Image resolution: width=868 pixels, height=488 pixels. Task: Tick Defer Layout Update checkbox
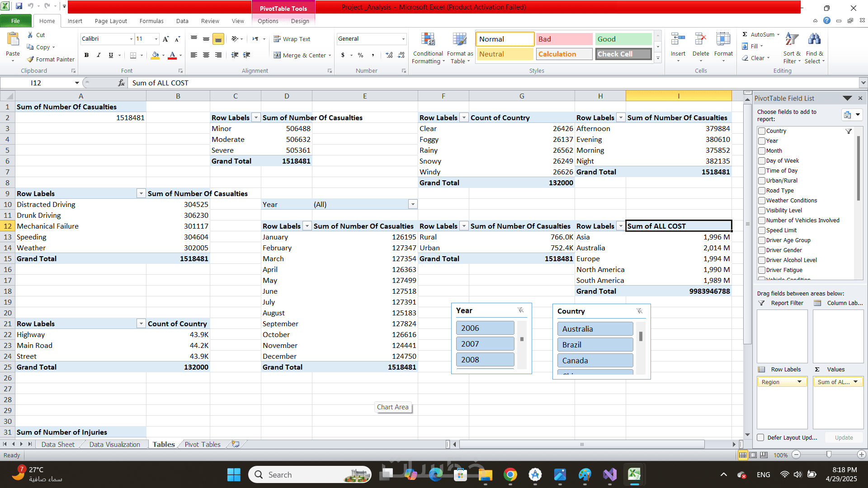click(x=761, y=437)
